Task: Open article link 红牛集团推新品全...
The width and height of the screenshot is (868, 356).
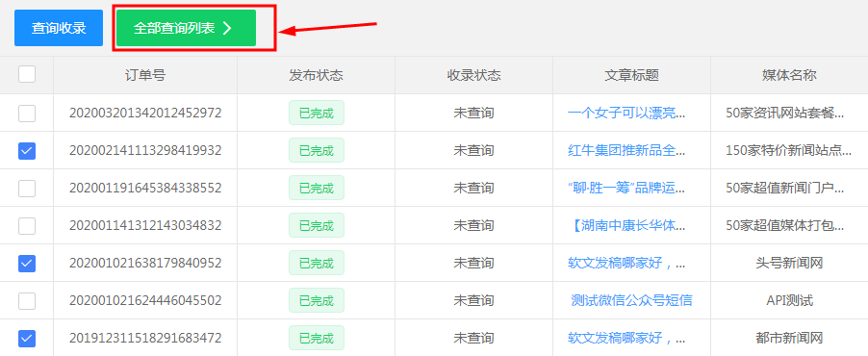Action: point(626,151)
